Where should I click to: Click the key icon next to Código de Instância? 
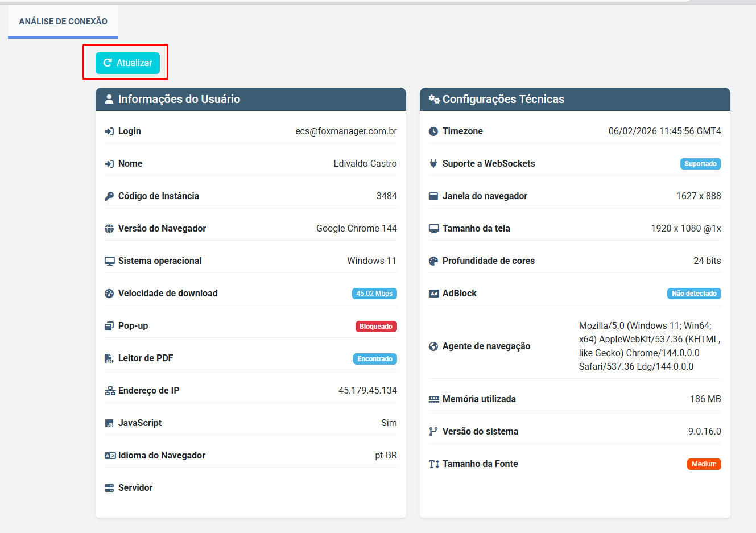109,196
